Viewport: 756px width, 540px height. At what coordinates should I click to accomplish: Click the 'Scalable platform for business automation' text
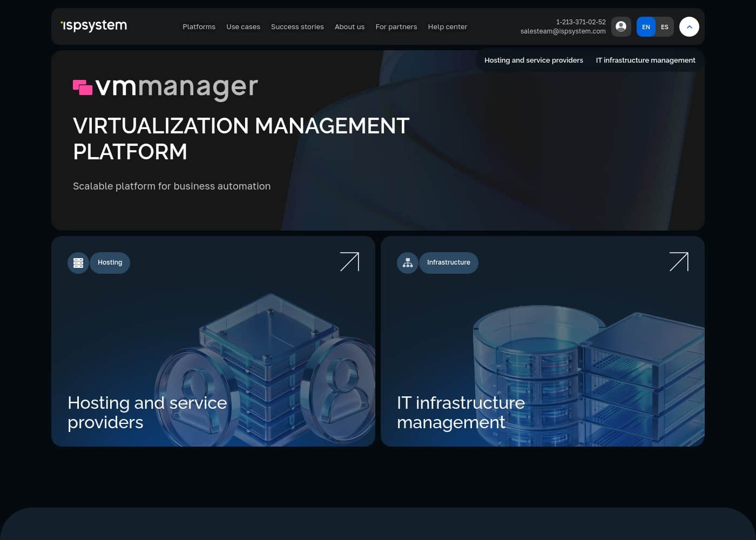[x=172, y=186]
